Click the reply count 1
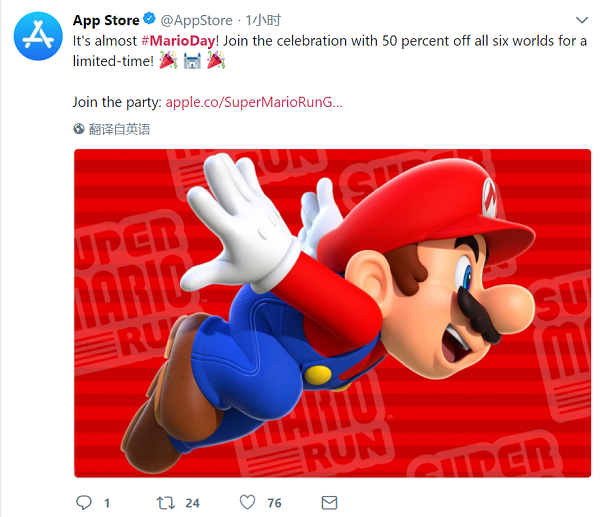 107,502
